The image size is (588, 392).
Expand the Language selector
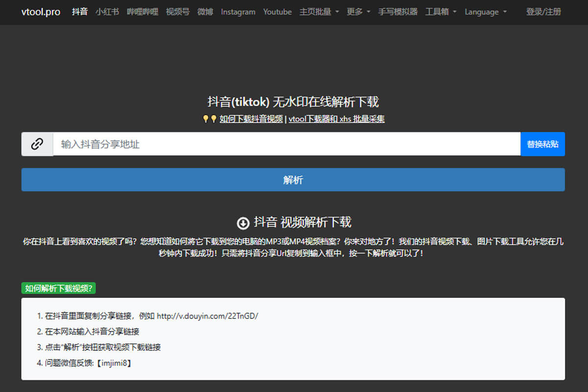click(x=486, y=12)
